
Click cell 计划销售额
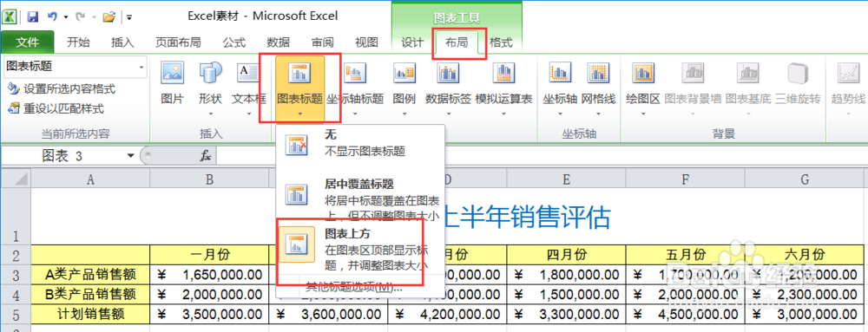[x=89, y=315]
